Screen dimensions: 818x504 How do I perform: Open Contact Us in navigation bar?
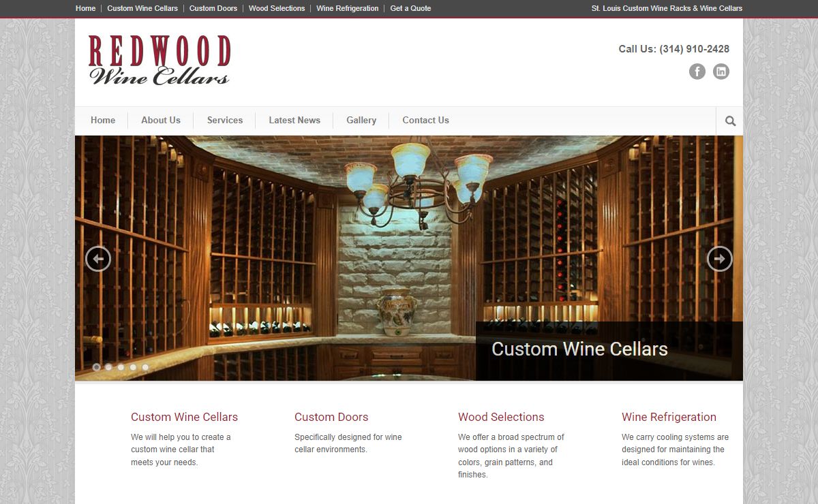coord(425,120)
